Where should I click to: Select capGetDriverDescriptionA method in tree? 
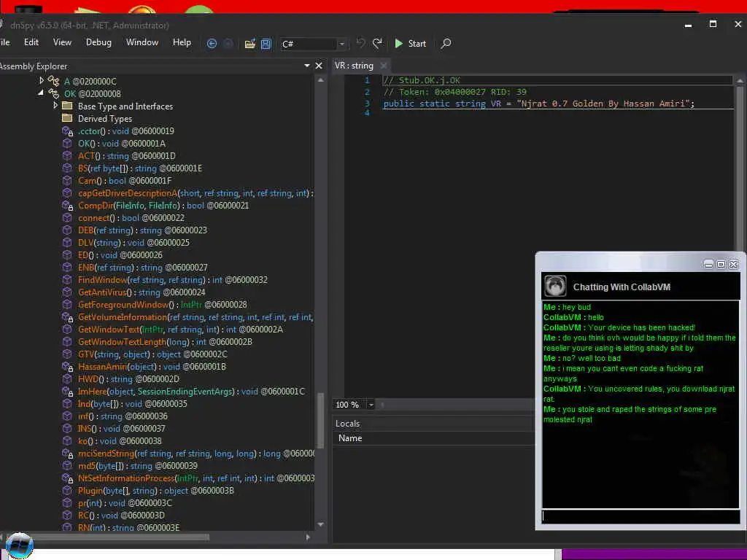pyautogui.click(x=196, y=192)
